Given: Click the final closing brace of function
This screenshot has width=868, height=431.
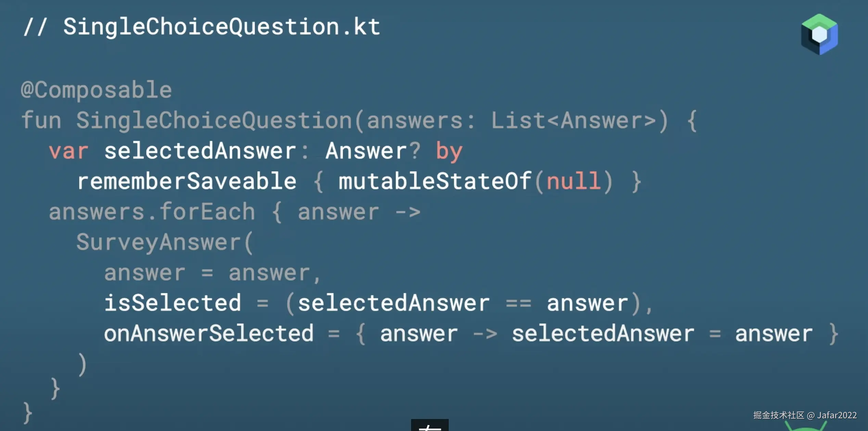Looking at the screenshot, I should point(27,413).
